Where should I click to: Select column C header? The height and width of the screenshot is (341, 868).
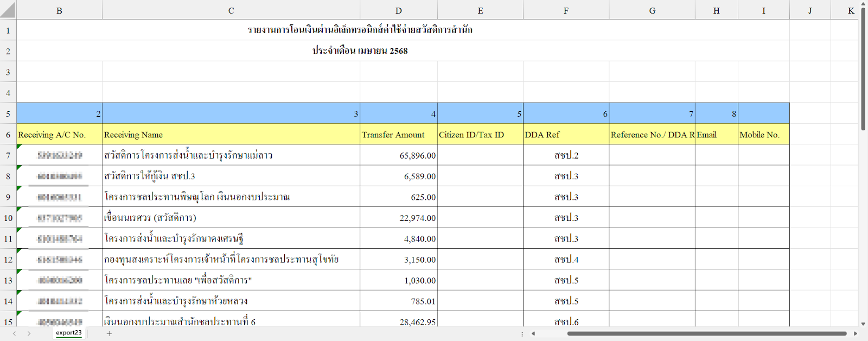point(231,10)
